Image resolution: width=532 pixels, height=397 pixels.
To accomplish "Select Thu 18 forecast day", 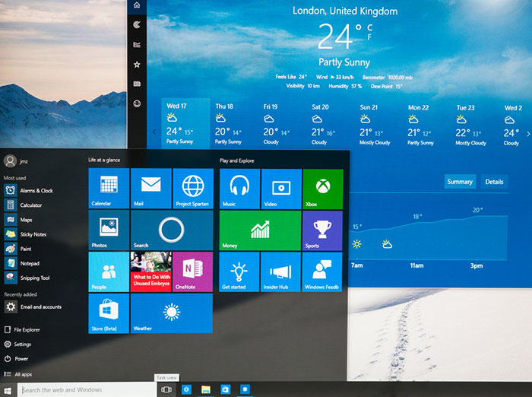I will pyautogui.click(x=232, y=123).
